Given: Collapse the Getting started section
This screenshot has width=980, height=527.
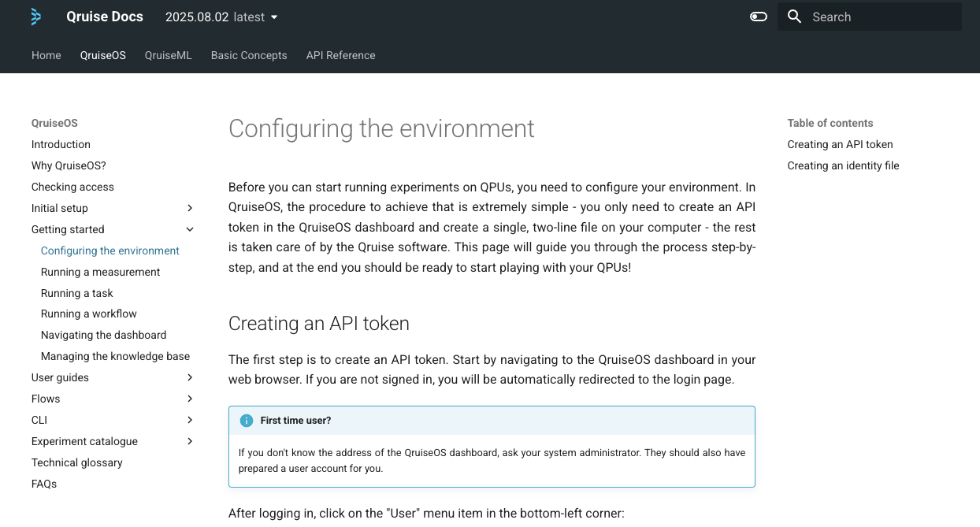Looking at the screenshot, I should coord(190,229).
